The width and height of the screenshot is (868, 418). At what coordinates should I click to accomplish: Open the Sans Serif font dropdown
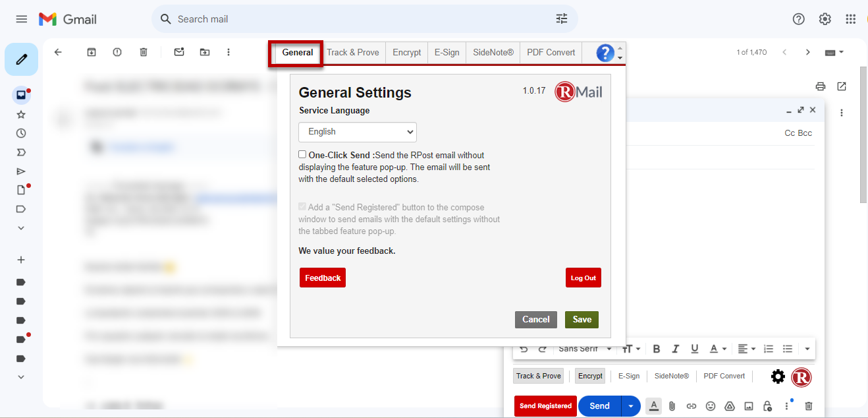(585, 349)
